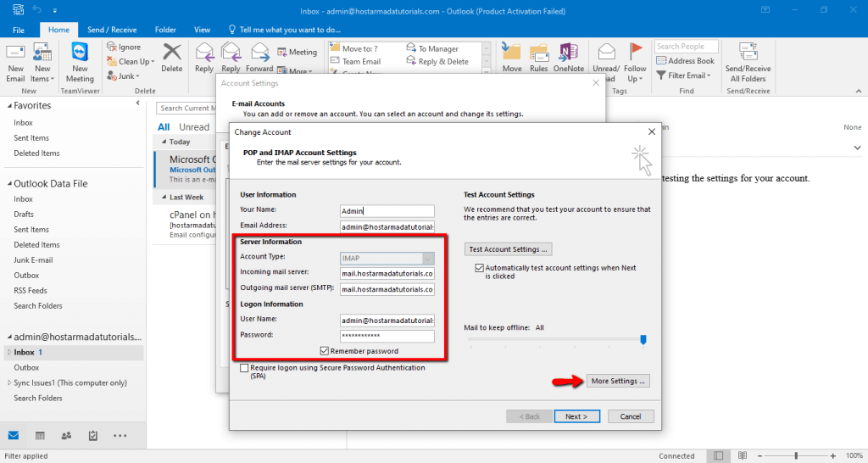The image size is (868, 463).
Task: Click the Search People box
Action: (x=687, y=47)
